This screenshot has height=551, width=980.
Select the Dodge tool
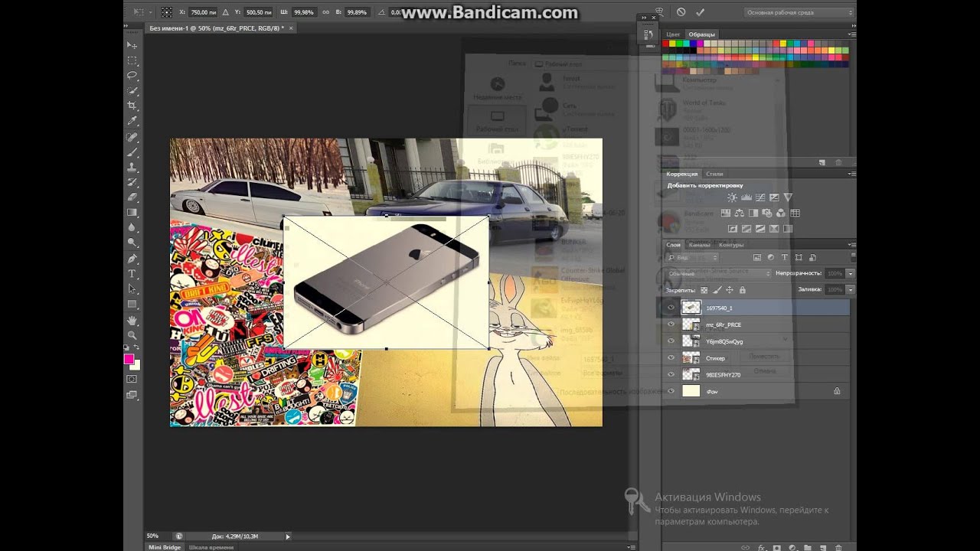click(x=132, y=243)
